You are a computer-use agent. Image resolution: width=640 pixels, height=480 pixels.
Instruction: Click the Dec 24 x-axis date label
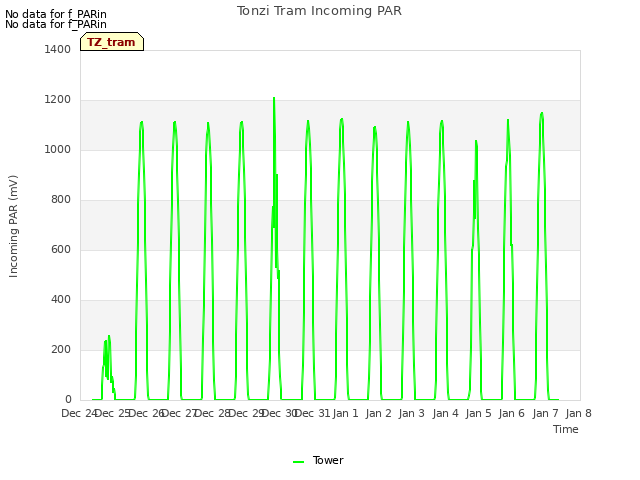coord(79,413)
